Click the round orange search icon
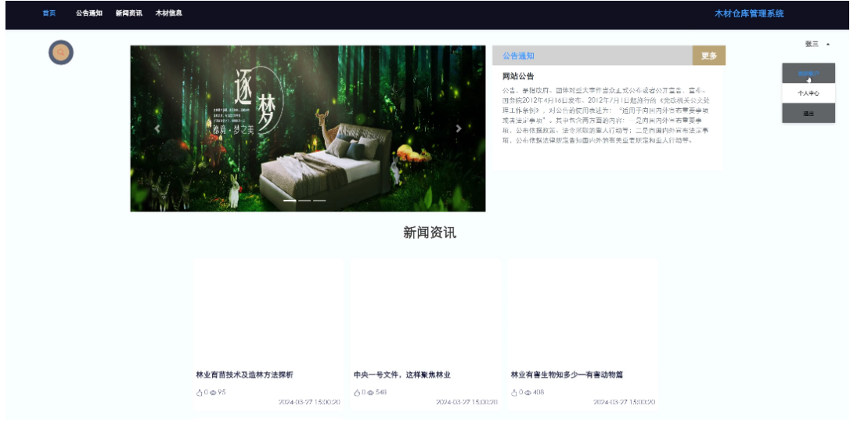 coord(61,52)
